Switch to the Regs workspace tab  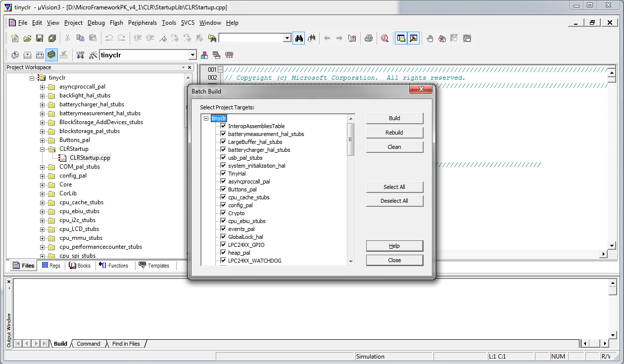(x=51, y=266)
